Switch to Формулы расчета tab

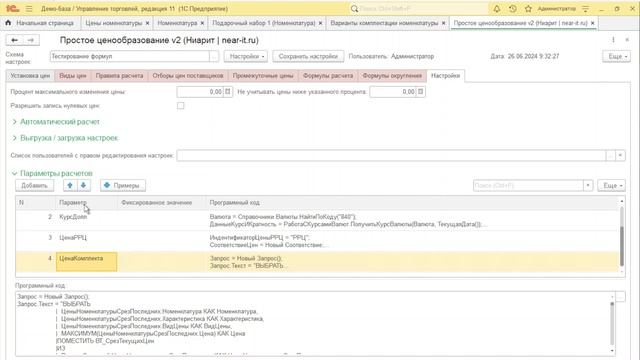(328, 76)
